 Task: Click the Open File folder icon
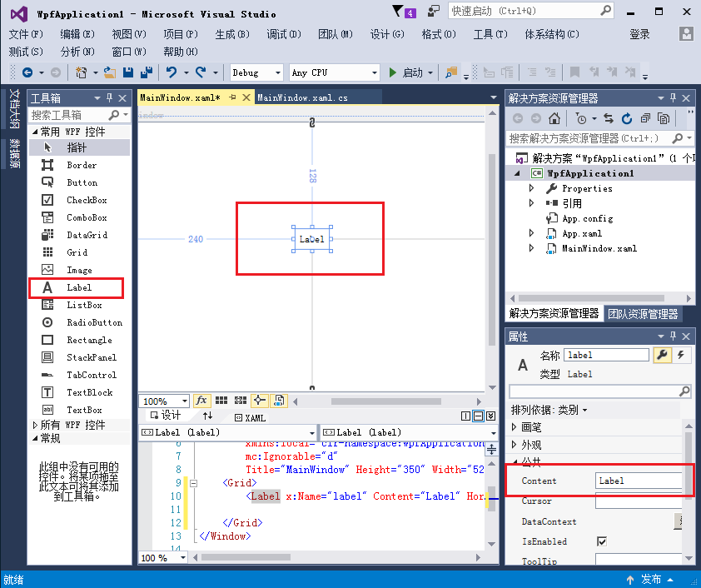(110, 72)
